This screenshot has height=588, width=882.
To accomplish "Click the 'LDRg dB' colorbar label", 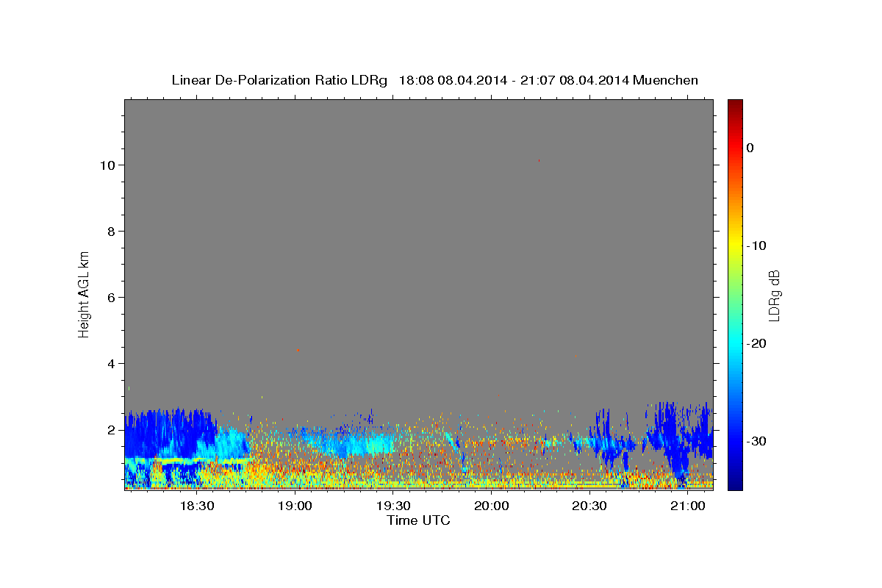I will (x=773, y=295).
